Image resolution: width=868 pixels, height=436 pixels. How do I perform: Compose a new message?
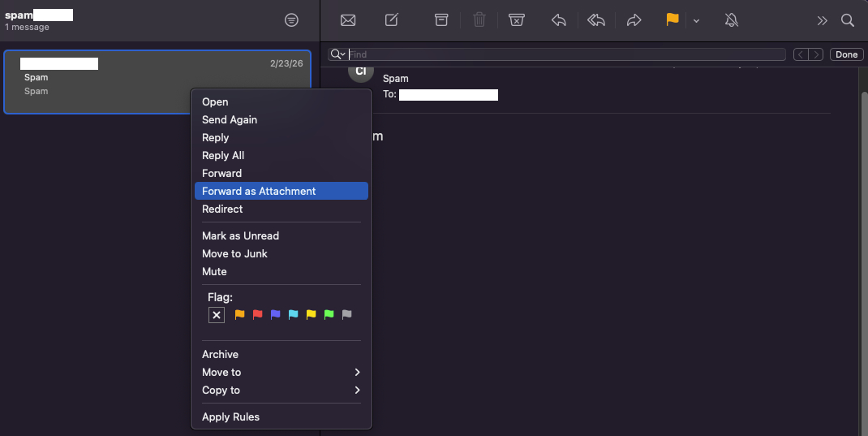point(392,20)
